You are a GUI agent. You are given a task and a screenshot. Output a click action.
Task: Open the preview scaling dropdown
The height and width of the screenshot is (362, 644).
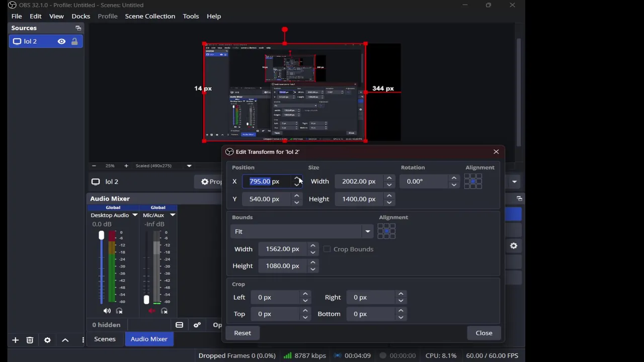[189, 165]
